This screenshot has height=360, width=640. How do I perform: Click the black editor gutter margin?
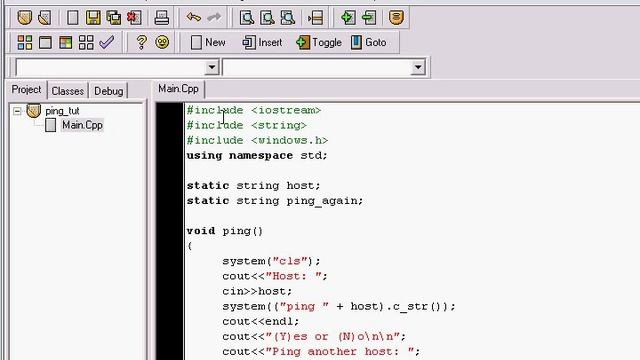click(x=170, y=231)
